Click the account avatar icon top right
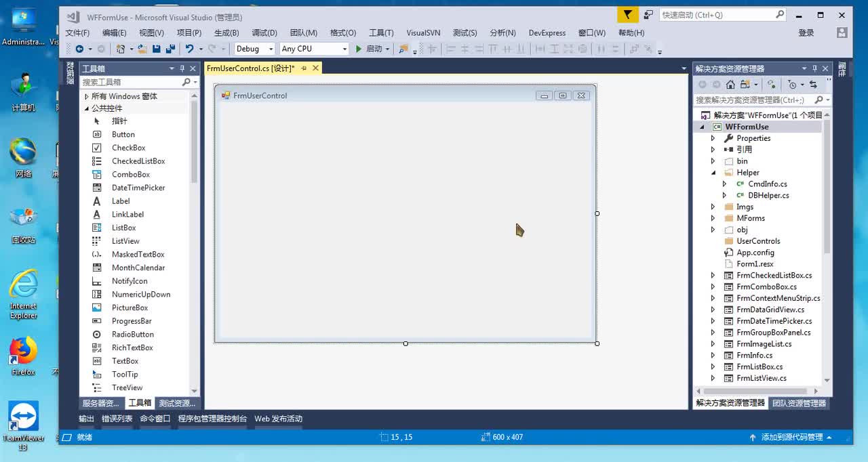Screen dimensions: 868x462 click(x=842, y=33)
